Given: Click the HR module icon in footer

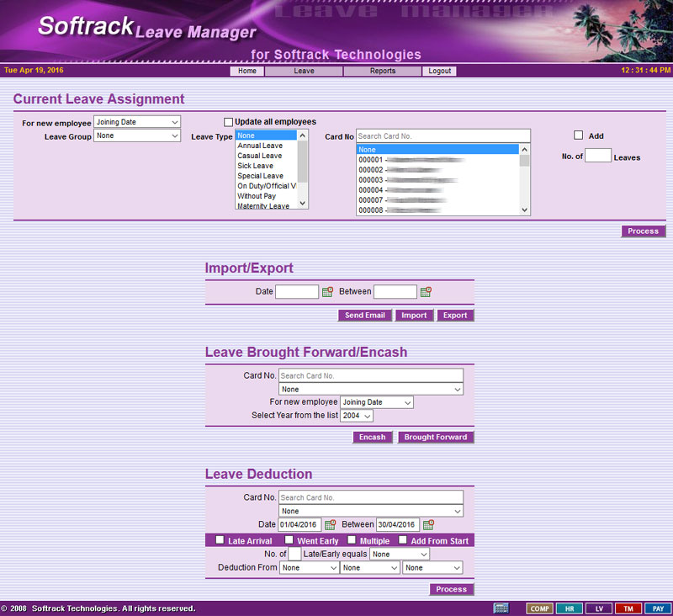Looking at the screenshot, I should [569, 608].
